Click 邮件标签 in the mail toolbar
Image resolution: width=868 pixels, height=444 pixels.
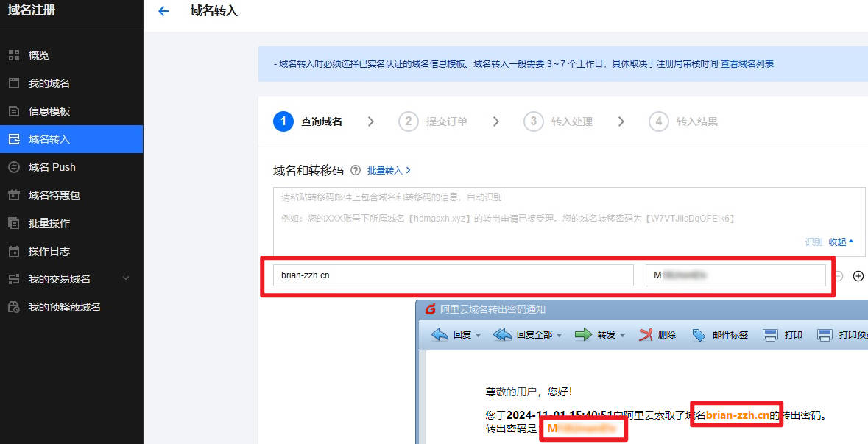coord(720,334)
